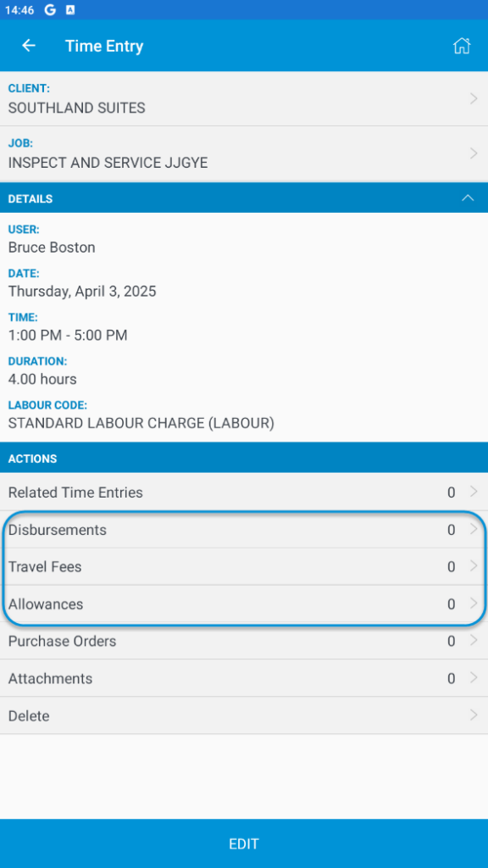Image resolution: width=488 pixels, height=868 pixels.
Task: Tap the Google G status bar icon
Action: click(50, 10)
